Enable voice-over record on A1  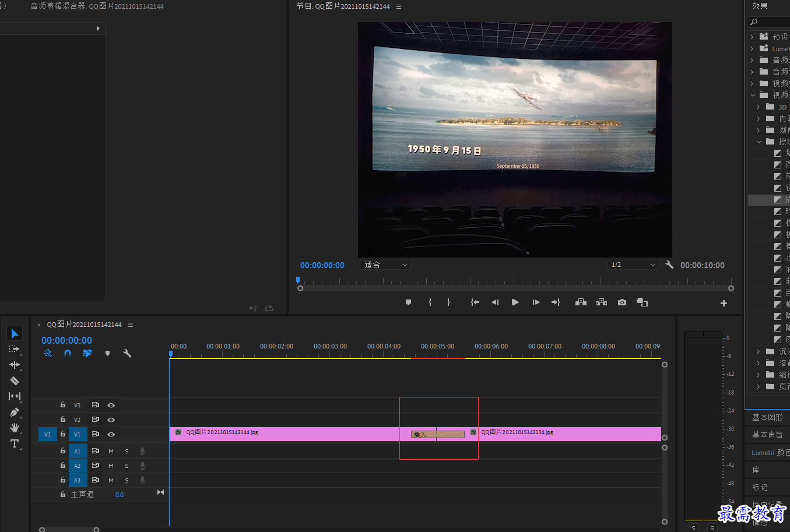[x=142, y=451]
